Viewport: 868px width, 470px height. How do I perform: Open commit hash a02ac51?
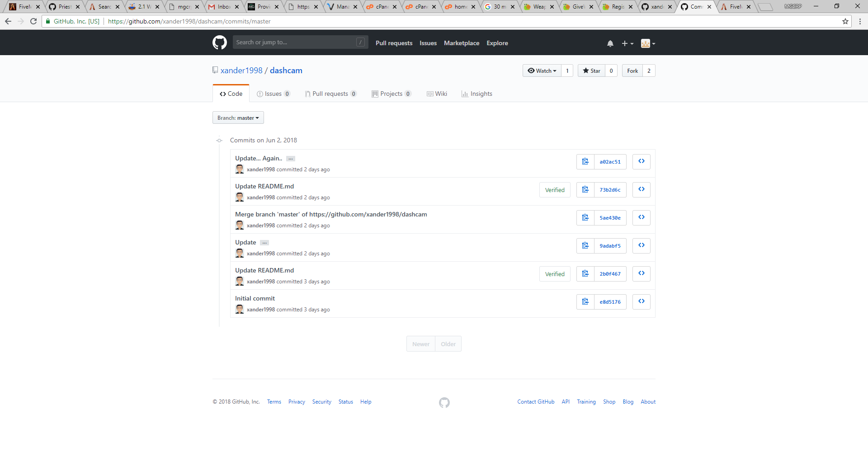pos(610,162)
